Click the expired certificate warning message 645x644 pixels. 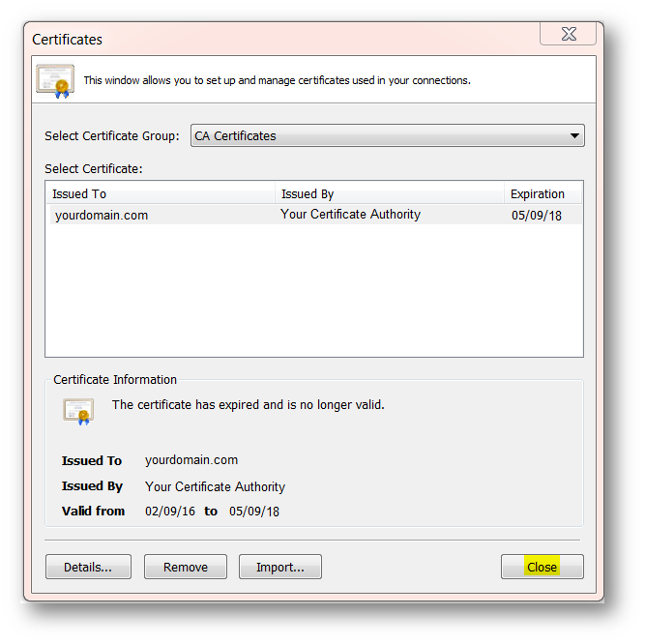pyautogui.click(x=249, y=405)
